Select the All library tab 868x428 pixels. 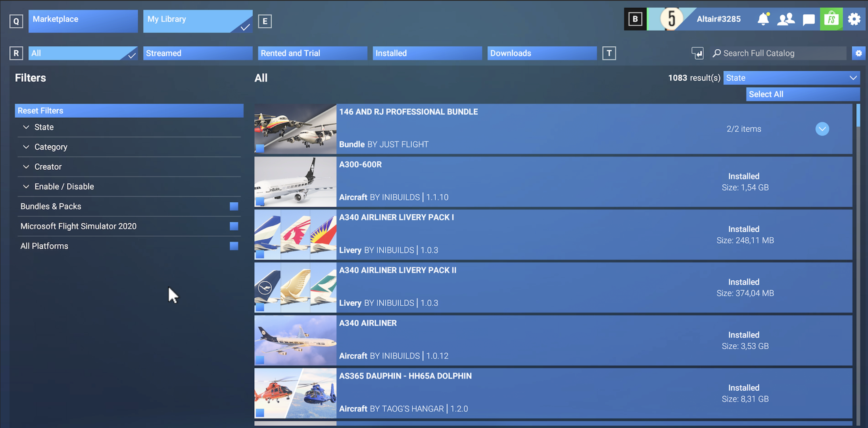pyautogui.click(x=83, y=53)
